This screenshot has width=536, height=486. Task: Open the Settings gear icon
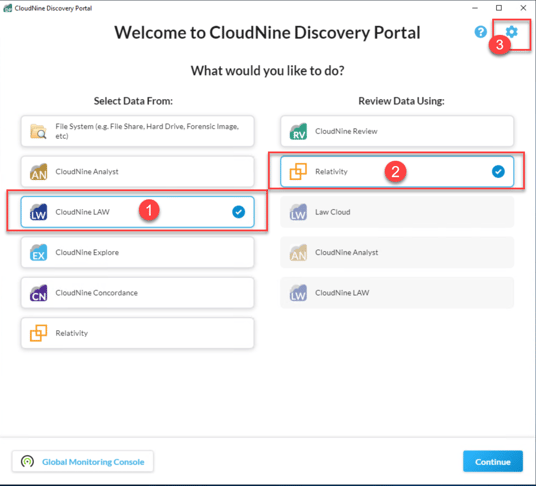tap(511, 32)
